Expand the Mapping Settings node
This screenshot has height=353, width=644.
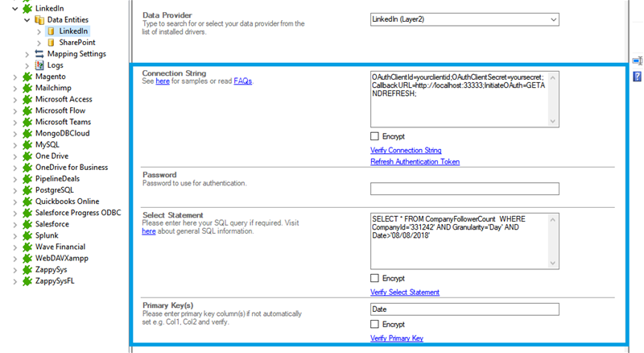tap(27, 54)
